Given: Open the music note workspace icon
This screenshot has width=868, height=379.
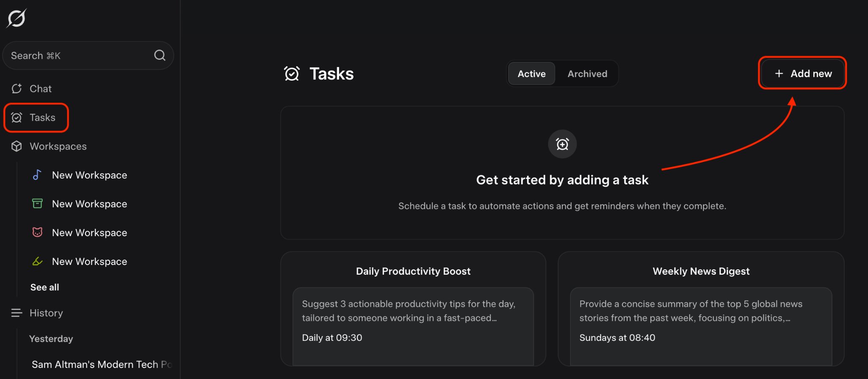Looking at the screenshot, I should tap(37, 175).
